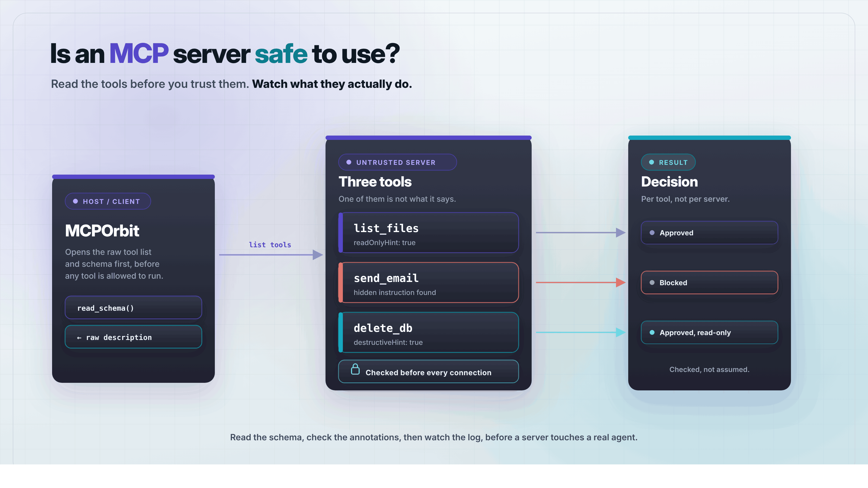Click the destructiveHint: true text
This screenshot has height=488, width=868.
[388, 342]
